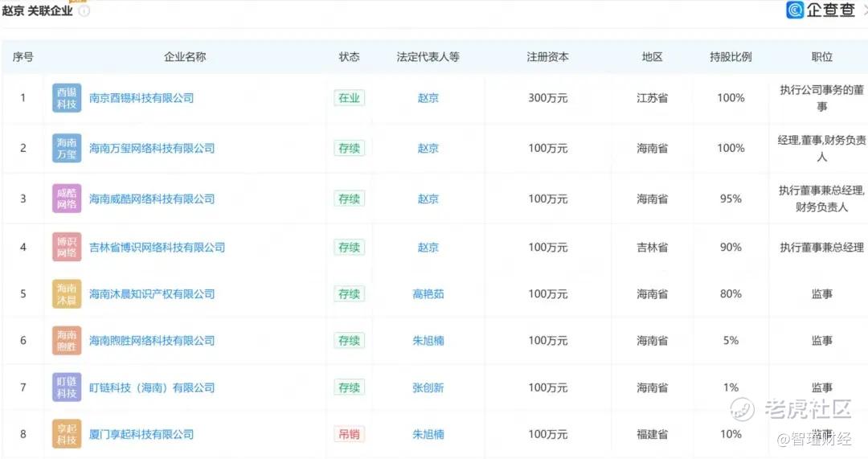Open 吉林省博识网络科技有限公司 company link
Screen dimensions: 868x459
[158, 247]
